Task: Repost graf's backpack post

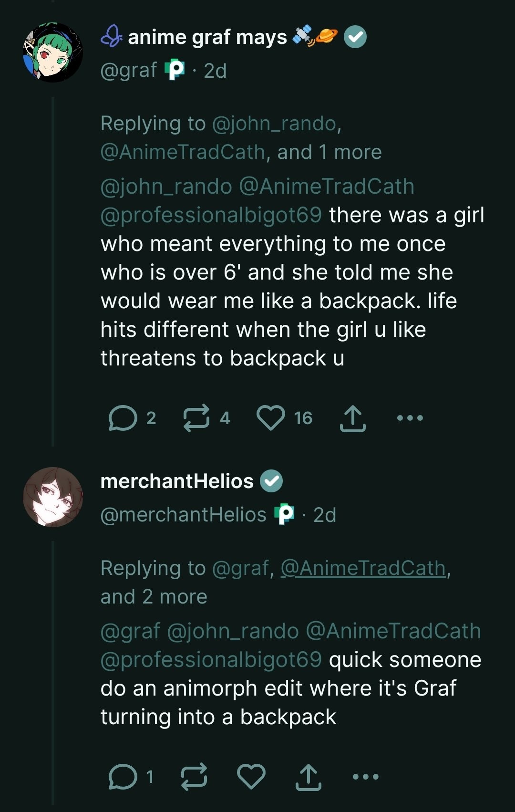Action: 196,418
